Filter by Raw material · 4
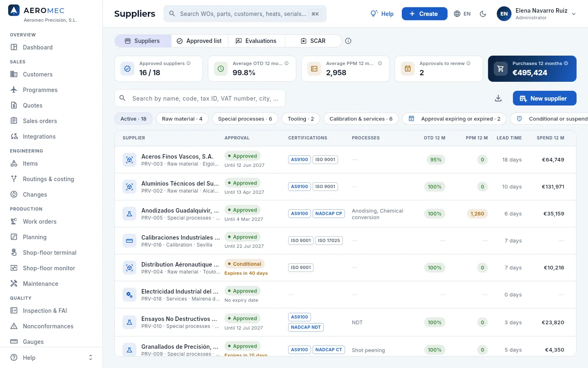Viewport: 588px width, 368px height. click(182, 119)
